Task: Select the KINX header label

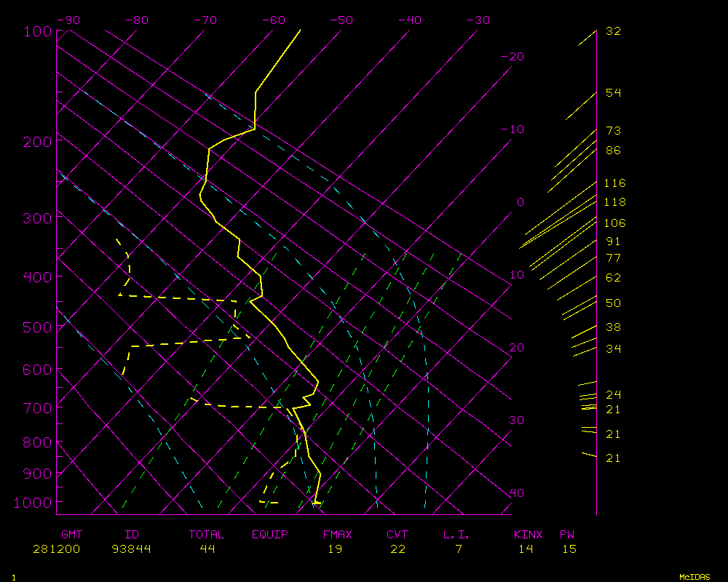Action: click(528, 535)
